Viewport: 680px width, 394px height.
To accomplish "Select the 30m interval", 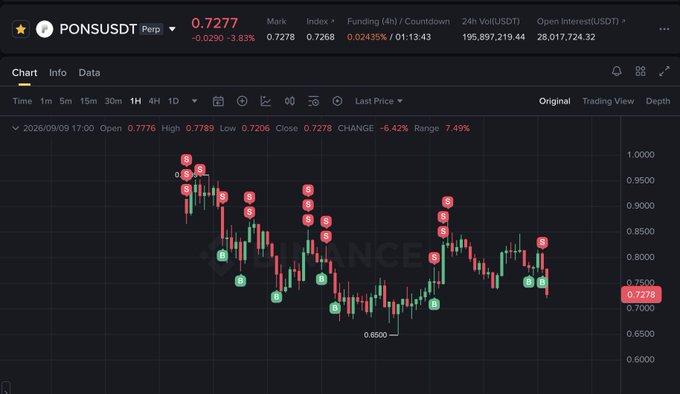I will (x=113, y=101).
